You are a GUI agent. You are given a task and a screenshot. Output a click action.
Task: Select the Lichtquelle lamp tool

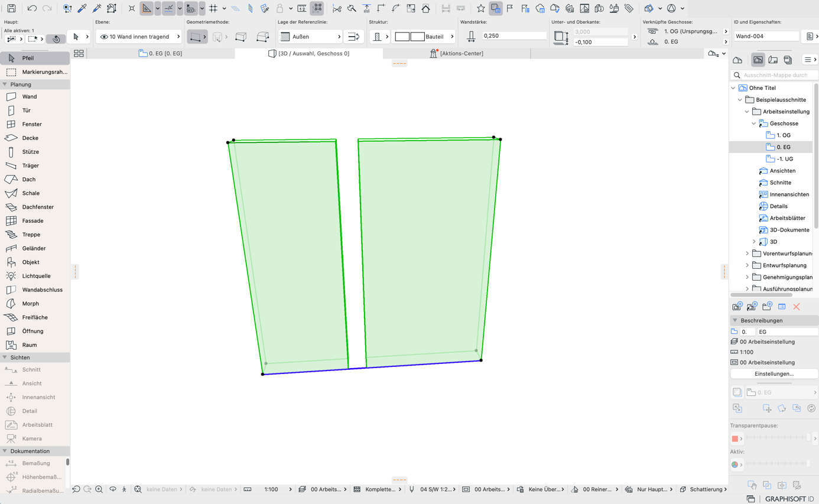pos(35,276)
